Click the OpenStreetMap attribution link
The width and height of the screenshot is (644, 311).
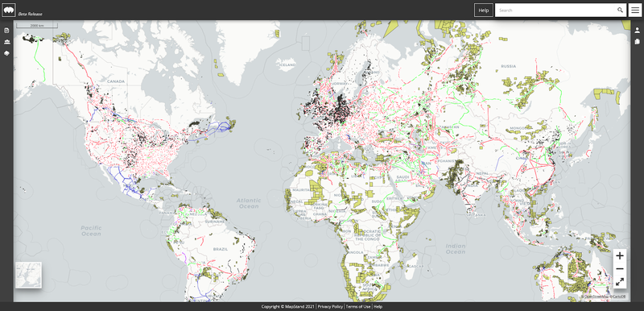tap(596, 296)
